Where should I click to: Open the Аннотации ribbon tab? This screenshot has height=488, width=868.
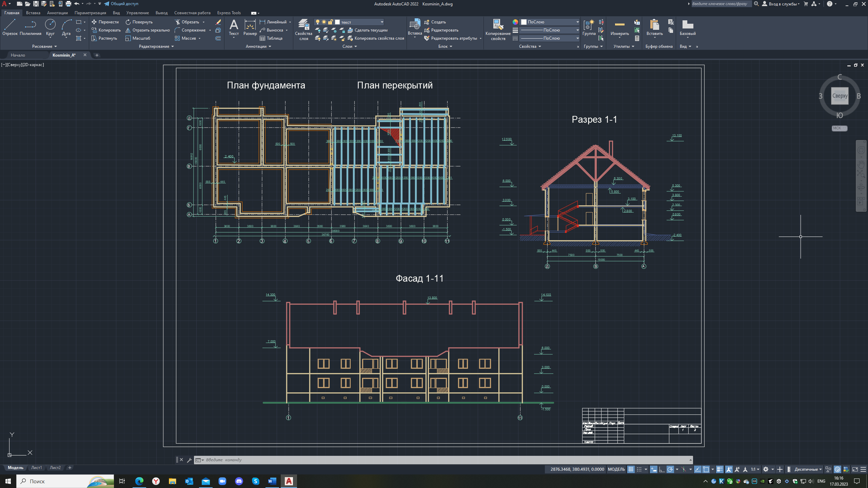pyautogui.click(x=57, y=13)
